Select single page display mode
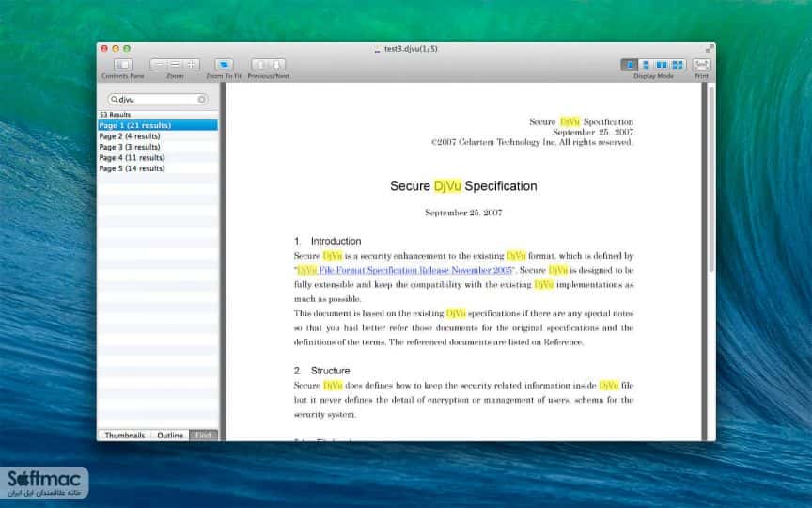Viewport: 812px width, 508px height. tap(629, 65)
